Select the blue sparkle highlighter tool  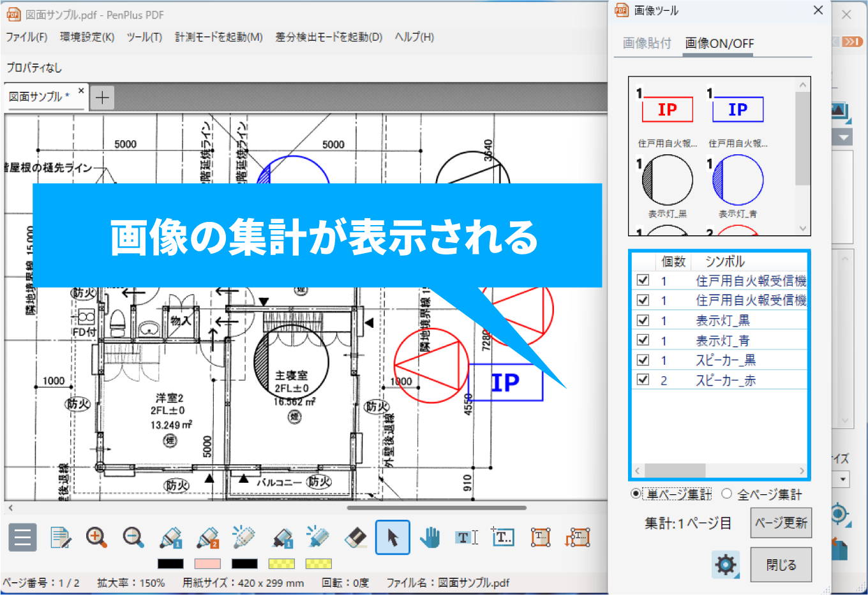[x=318, y=538]
